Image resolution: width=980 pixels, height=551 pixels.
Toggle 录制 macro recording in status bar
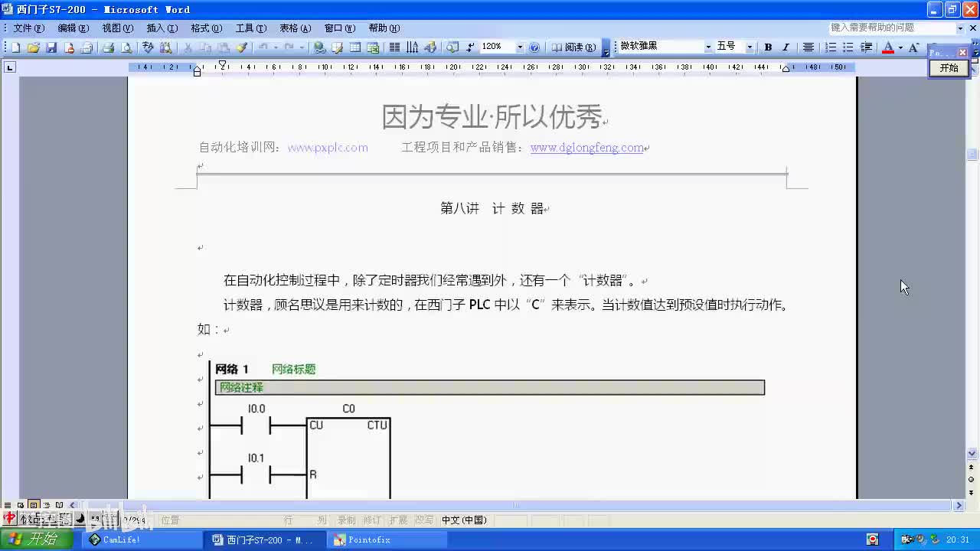pos(346,520)
